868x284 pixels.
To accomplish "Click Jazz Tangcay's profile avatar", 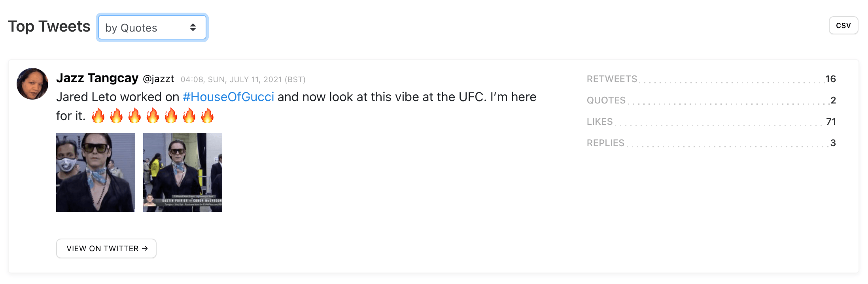I will pyautogui.click(x=32, y=84).
